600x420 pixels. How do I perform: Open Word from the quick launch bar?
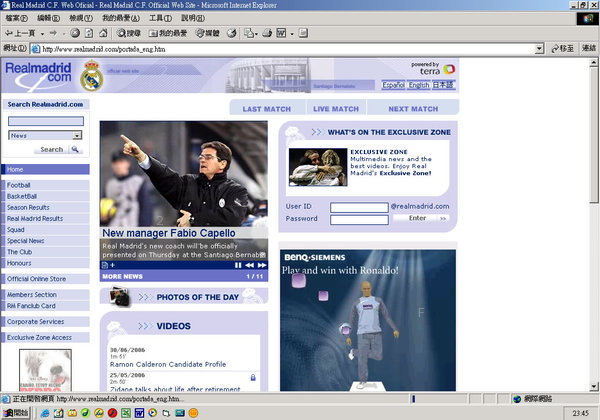coord(139,413)
